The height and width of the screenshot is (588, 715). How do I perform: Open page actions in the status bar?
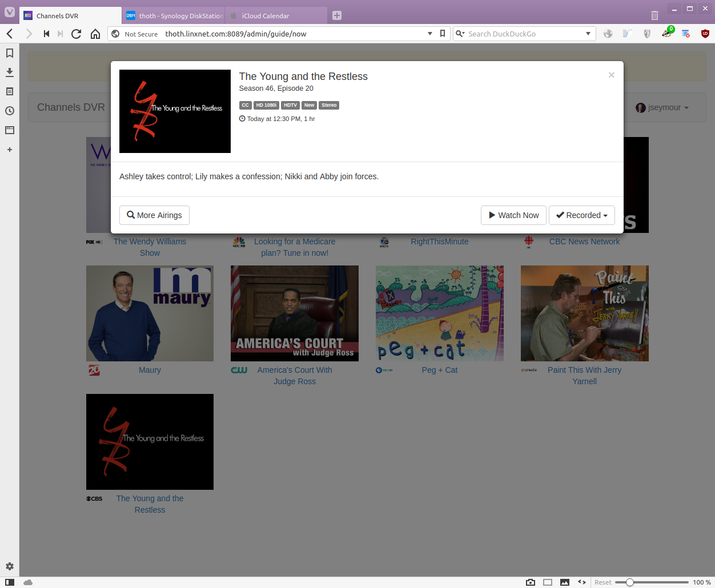point(582,582)
